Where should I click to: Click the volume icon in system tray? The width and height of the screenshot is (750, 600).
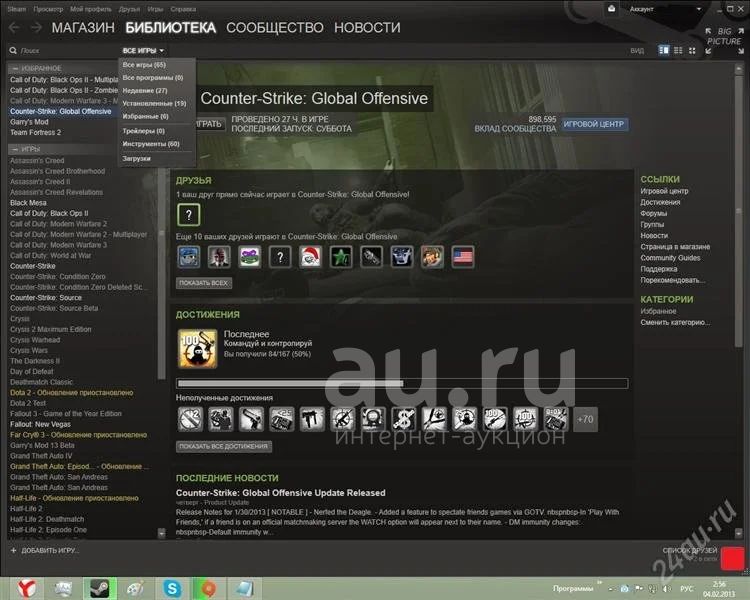pyautogui.click(x=666, y=589)
